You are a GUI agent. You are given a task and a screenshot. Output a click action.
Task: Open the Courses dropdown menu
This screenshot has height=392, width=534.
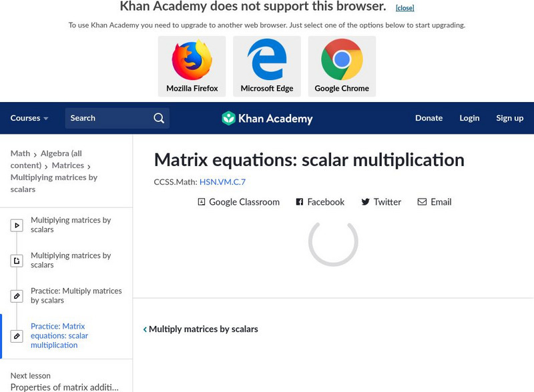(x=29, y=118)
